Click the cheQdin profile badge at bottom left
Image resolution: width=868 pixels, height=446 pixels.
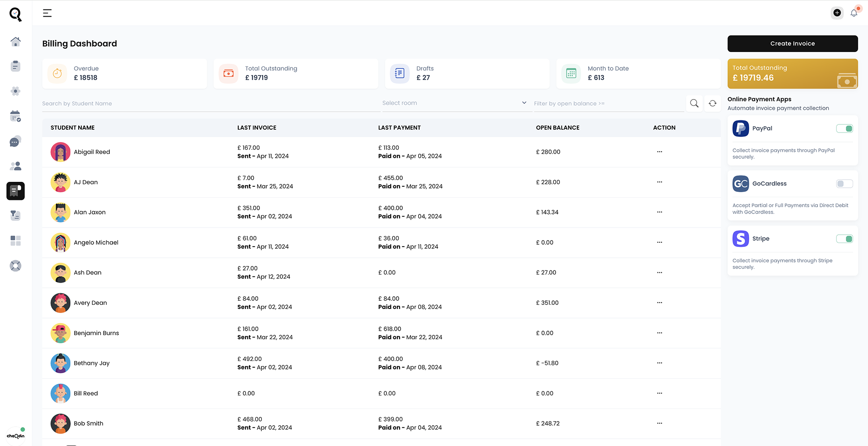pyautogui.click(x=16, y=435)
